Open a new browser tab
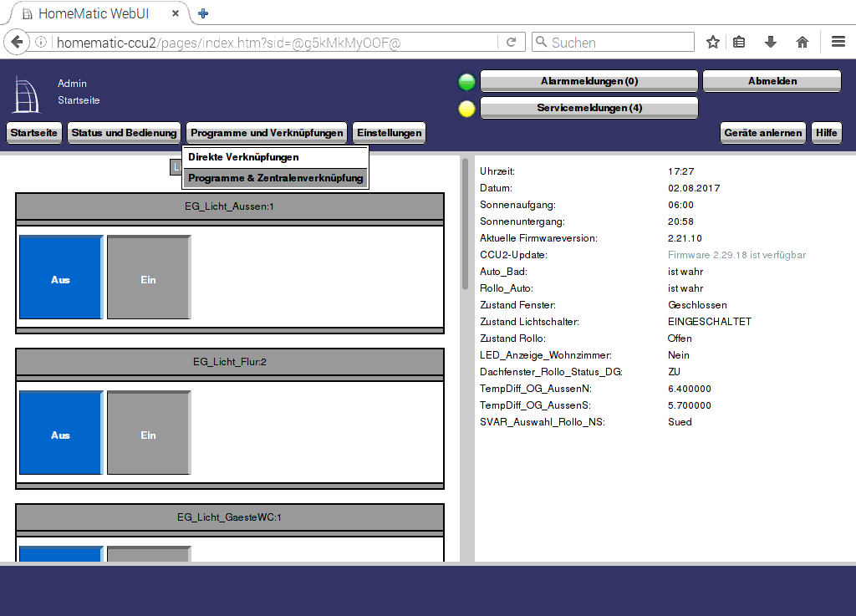This screenshot has height=616, width=856. click(203, 13)
